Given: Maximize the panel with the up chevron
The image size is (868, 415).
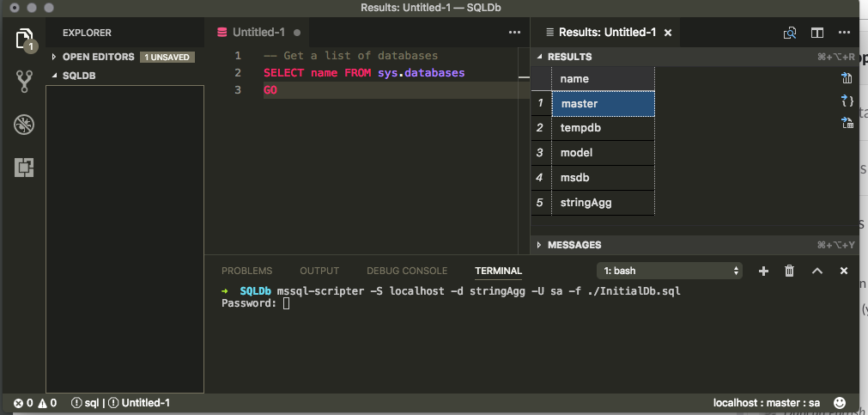Looking at the screenshot, I should point(817,271).
